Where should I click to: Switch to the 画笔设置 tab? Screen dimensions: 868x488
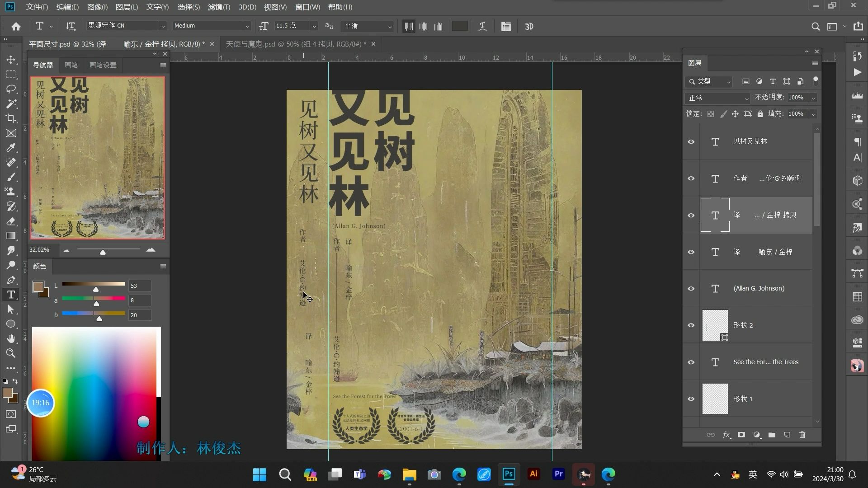(x=103, y=65)
